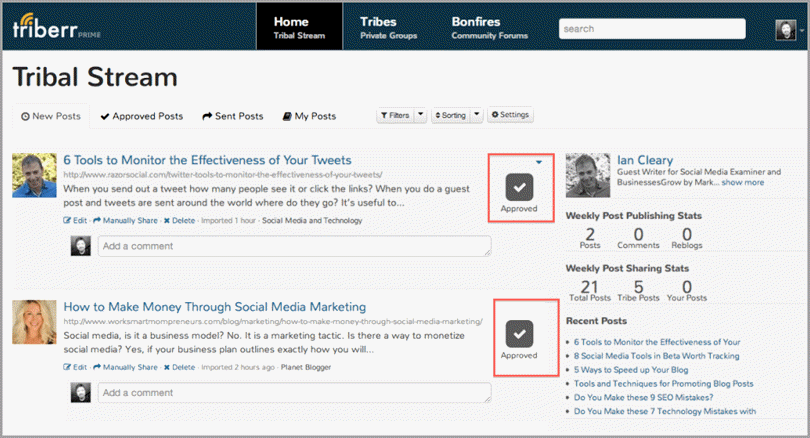Open the worksmartmompreneurs.com post URL
Image resolution: width=810 pixels, height=438 pixels.
tap(273, 321)
